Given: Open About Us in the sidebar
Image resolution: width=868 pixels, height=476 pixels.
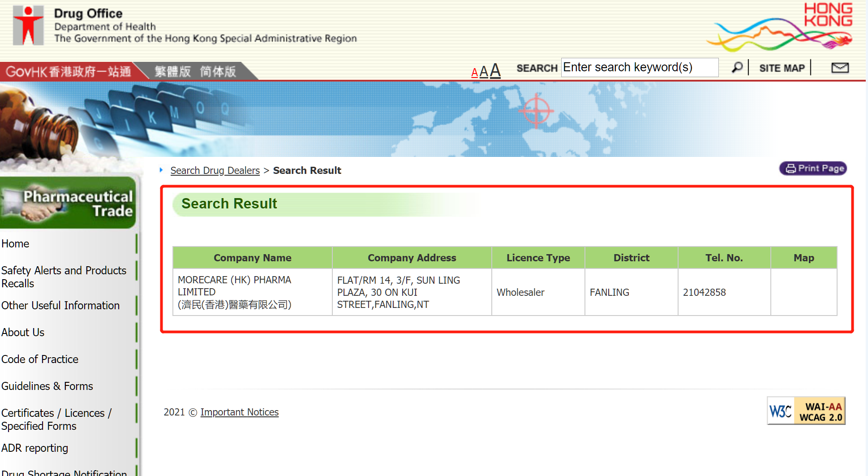Looking at the screenshot, I should pyautogui.click(x=23, y=333).
